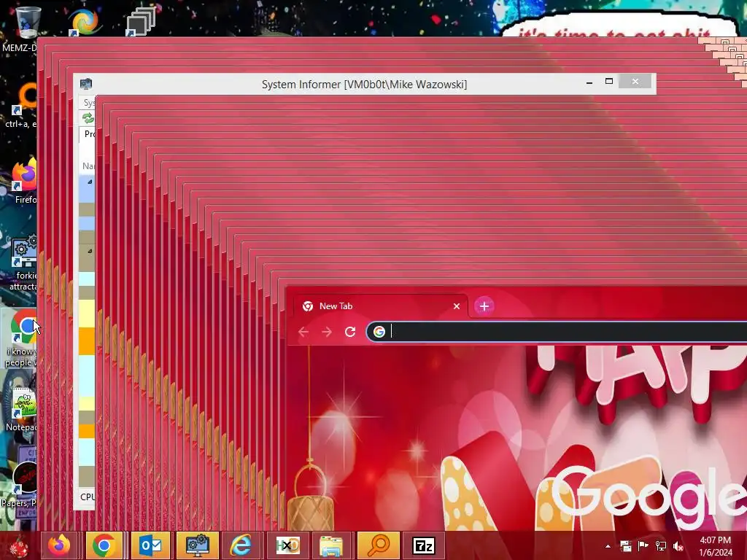The image size is (747, 560).
Task: Close the Chrome New Tab
Action: [x=457, y=306]
